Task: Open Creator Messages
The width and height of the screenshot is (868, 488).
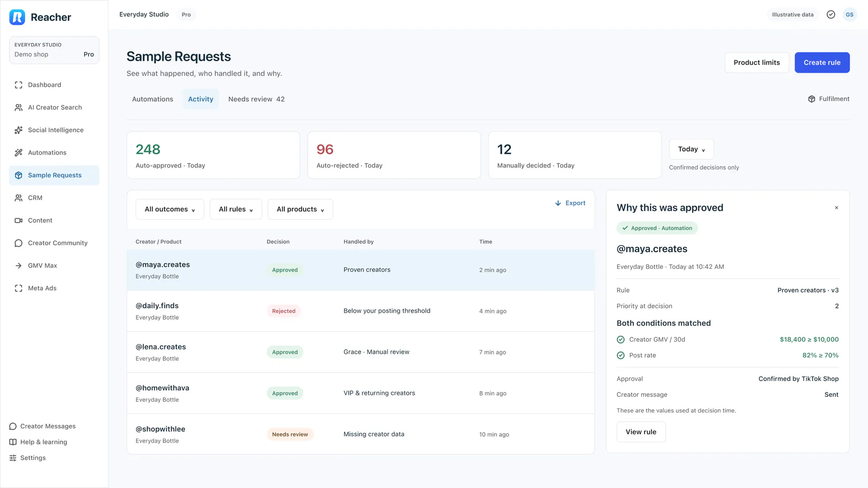Action: [43, 426]
